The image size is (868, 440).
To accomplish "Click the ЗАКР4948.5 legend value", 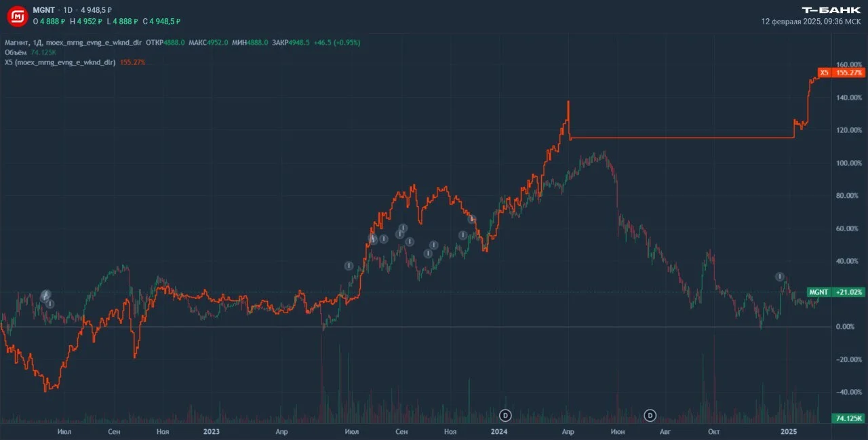I will [x=292, y=42].
